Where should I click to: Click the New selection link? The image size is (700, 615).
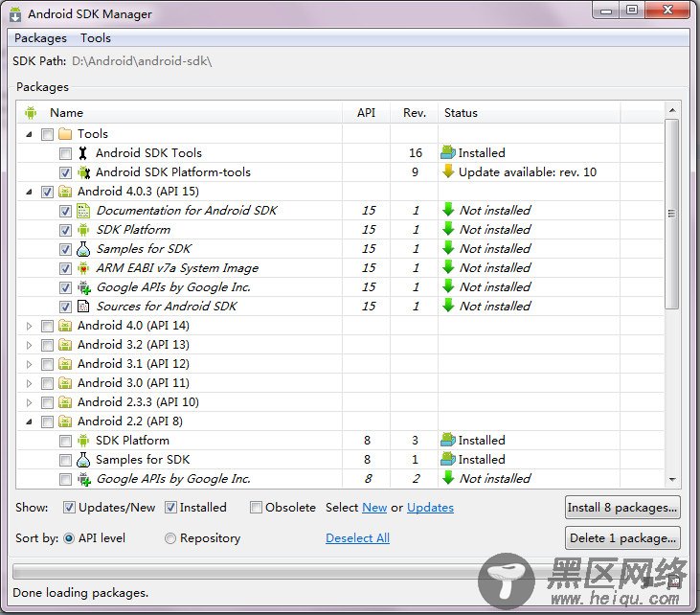tap(374, 508)
